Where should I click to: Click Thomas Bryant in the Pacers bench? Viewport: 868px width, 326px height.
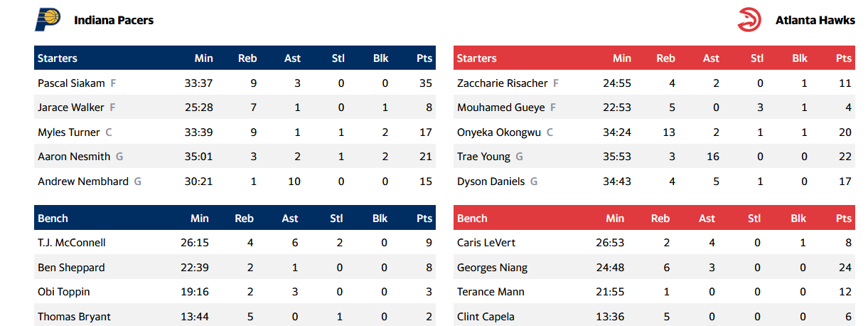coord(74,317)
